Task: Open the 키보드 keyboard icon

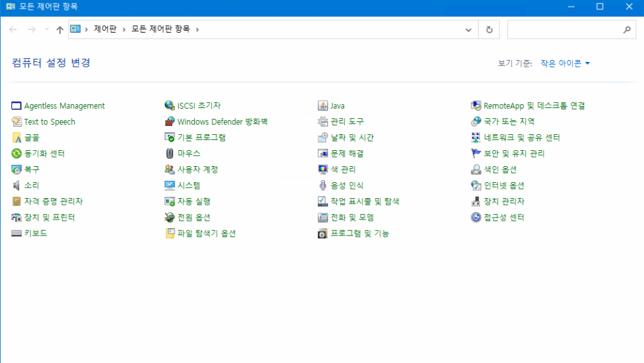Action: pos(17,234)
